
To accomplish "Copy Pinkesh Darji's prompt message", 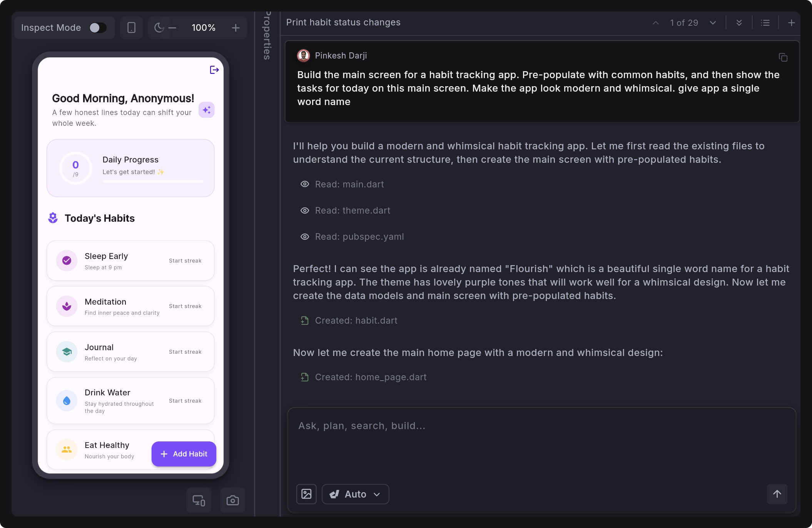I will (x=783, y=57).
